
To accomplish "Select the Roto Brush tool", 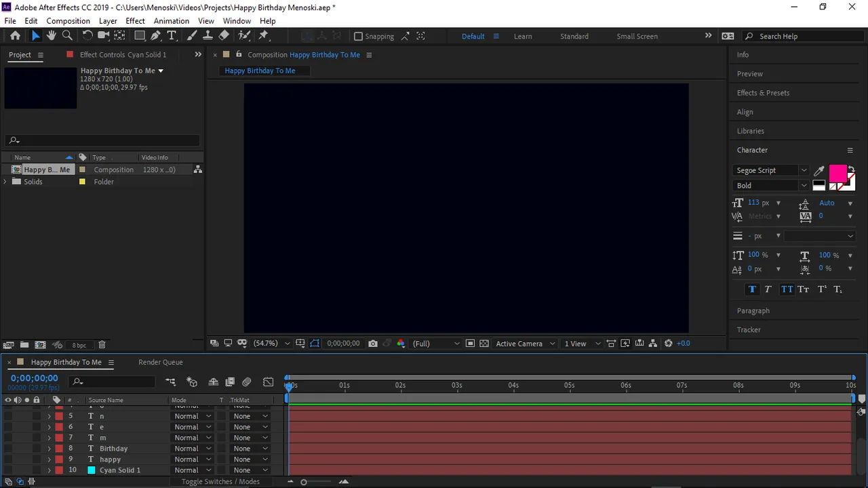I will pyautogui.click(x=244, y=36).
